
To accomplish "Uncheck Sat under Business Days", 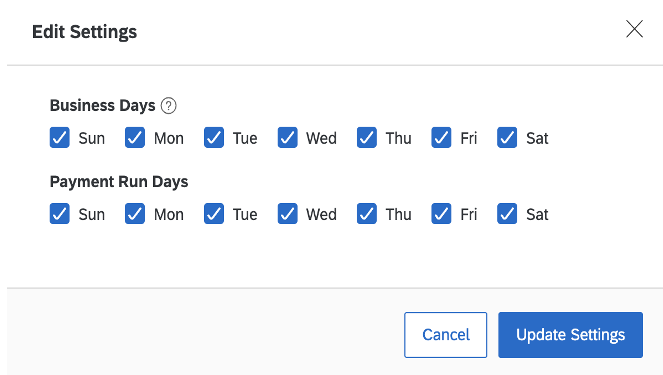I will [507, 138].
